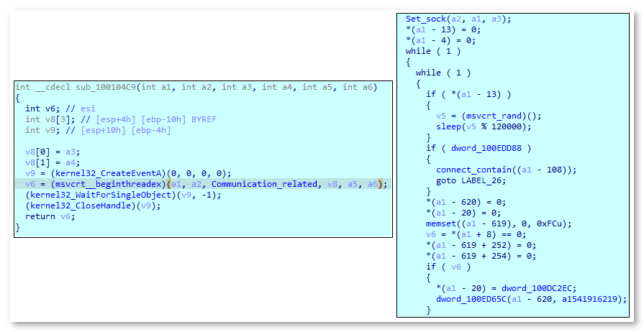
Task: Select the int v9 variable declaration
Action: (42, 130)
